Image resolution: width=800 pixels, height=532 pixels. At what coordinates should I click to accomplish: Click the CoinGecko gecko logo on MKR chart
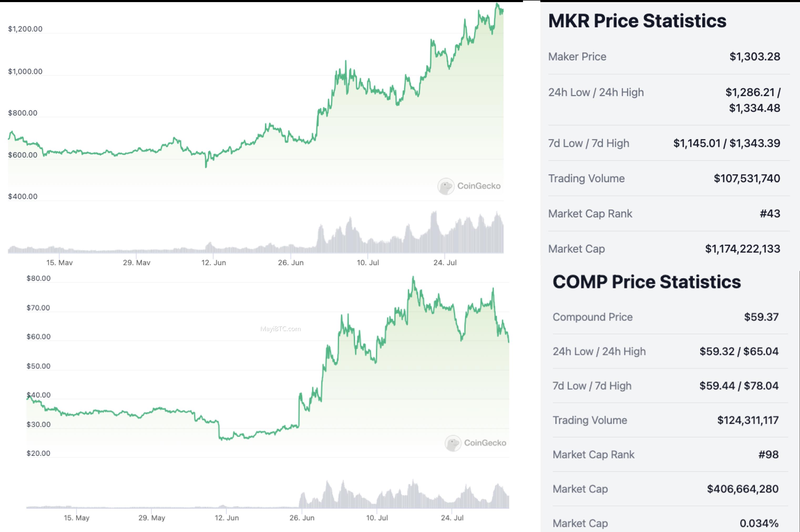pyautogui.click(x=445, y=186)
